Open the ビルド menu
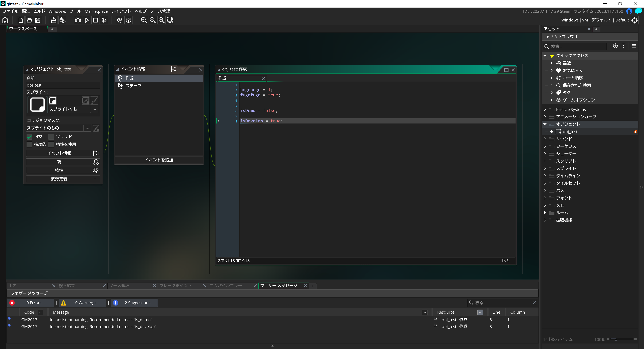This screenshot has width=644, height=349. coord(39,11)
